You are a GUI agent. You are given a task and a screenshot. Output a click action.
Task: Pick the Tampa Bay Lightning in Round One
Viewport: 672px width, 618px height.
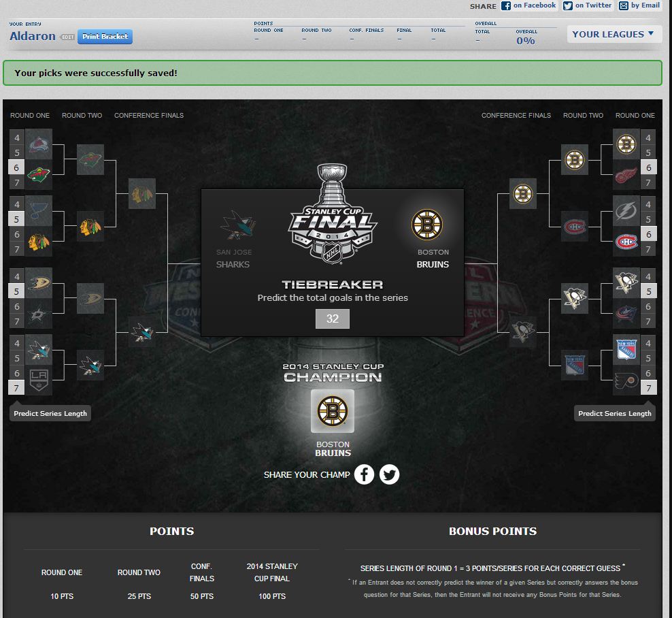tap(626, 210)
